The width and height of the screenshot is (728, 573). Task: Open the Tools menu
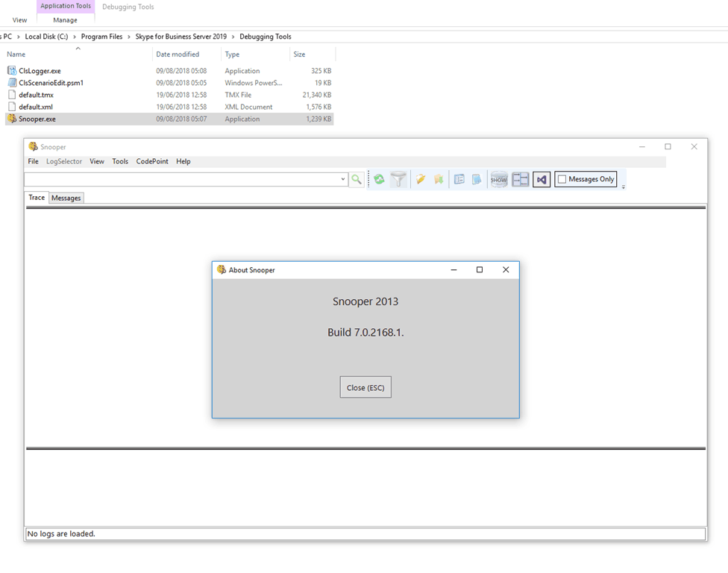pos(120,161)
